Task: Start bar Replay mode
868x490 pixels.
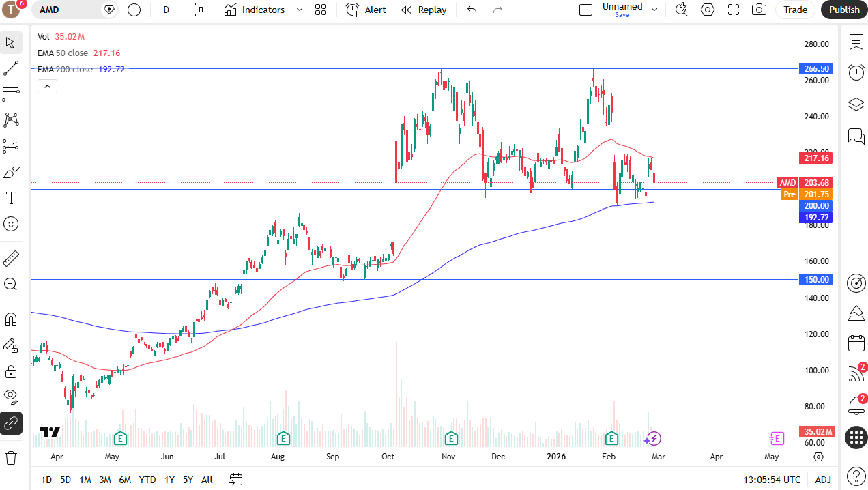Action: pyautogui.click(x=424, y=10)
